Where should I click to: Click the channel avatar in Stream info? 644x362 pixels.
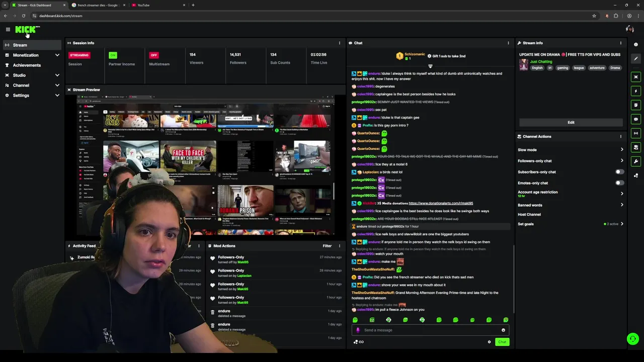click(x=524, y=65)
